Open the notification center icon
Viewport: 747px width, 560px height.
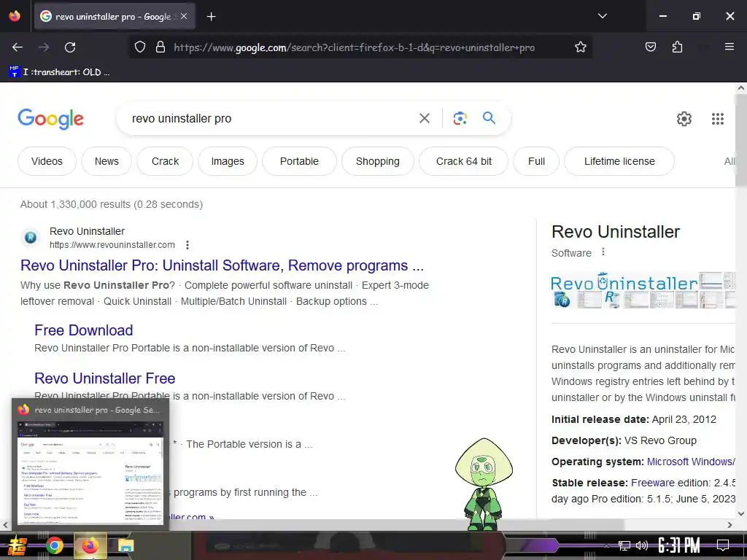(x=723, y=545)
